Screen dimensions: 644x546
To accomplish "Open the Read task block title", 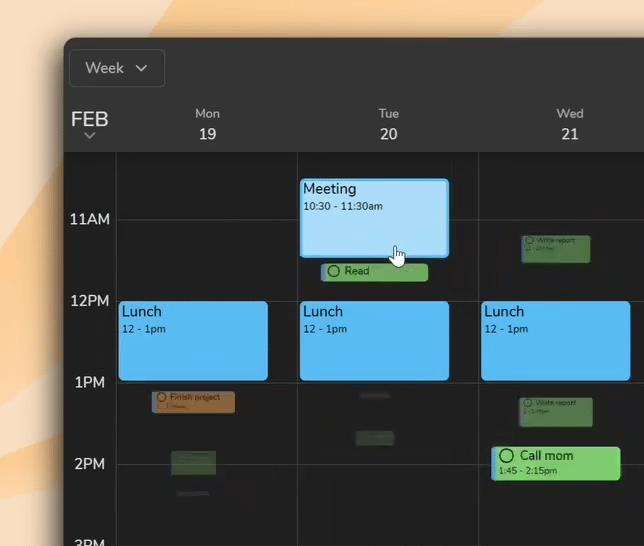I will [358, 271].
